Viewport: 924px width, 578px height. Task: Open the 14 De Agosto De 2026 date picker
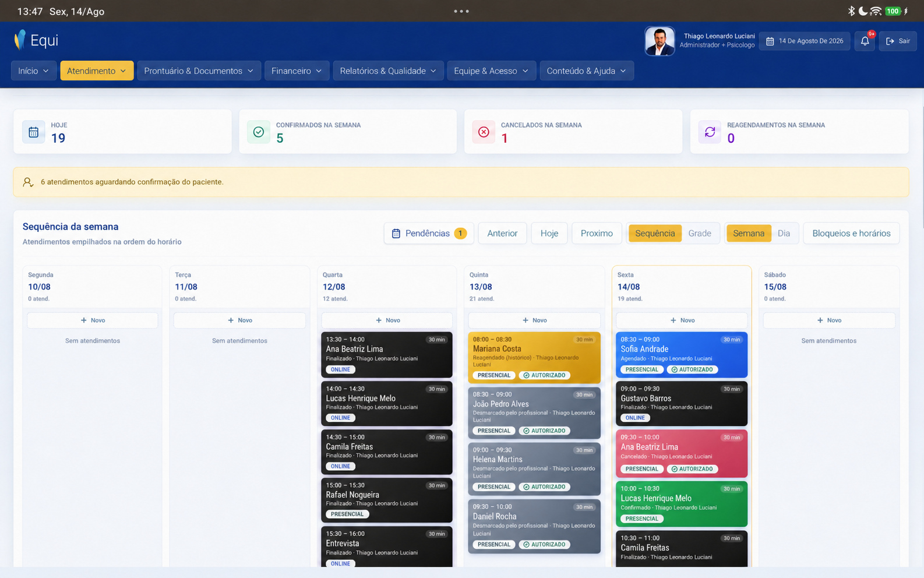[804, 41]
